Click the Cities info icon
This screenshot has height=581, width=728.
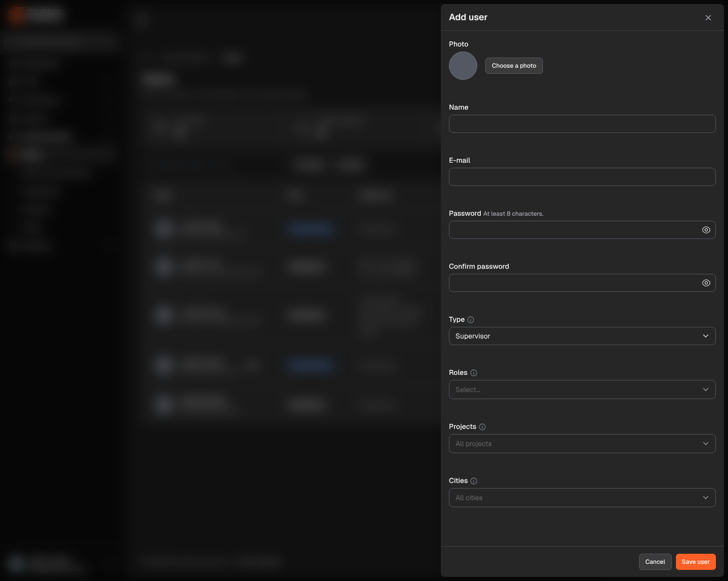474,481
